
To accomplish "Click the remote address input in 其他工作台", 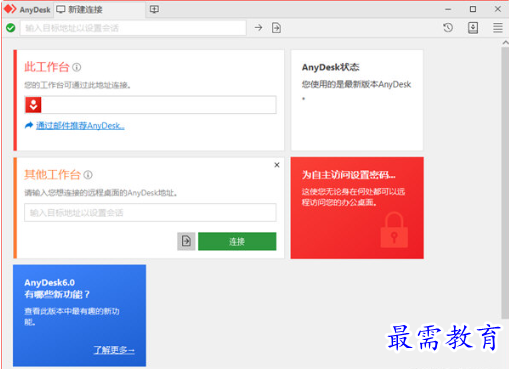I will [150, 213].
